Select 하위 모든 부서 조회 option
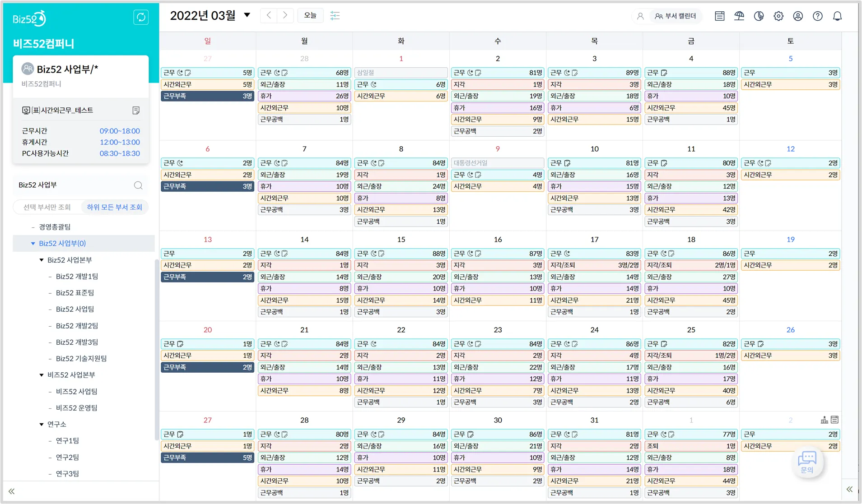 [115, 207]
